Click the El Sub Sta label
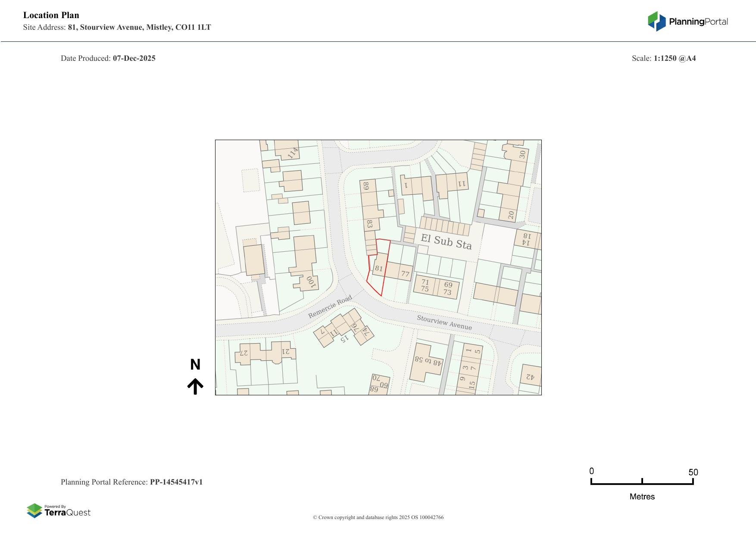Viewport: 756px width, 535px height. (x=446, y=242)
